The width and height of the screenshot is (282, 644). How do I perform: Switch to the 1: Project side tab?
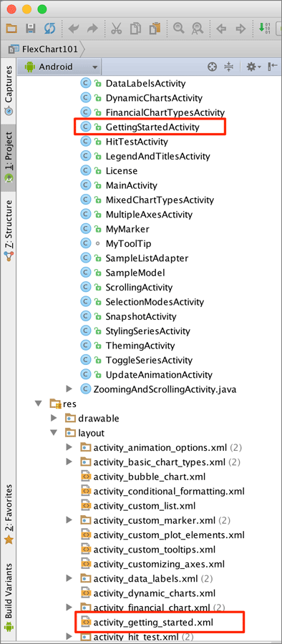(x=9, y=157)
